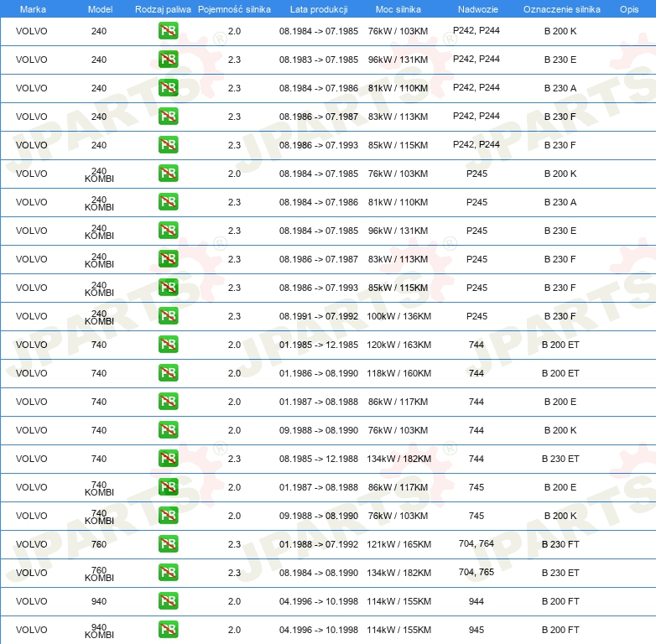Click the Lata produkcji column header
Screen dimensions: 656x644
tap(318, 8)
